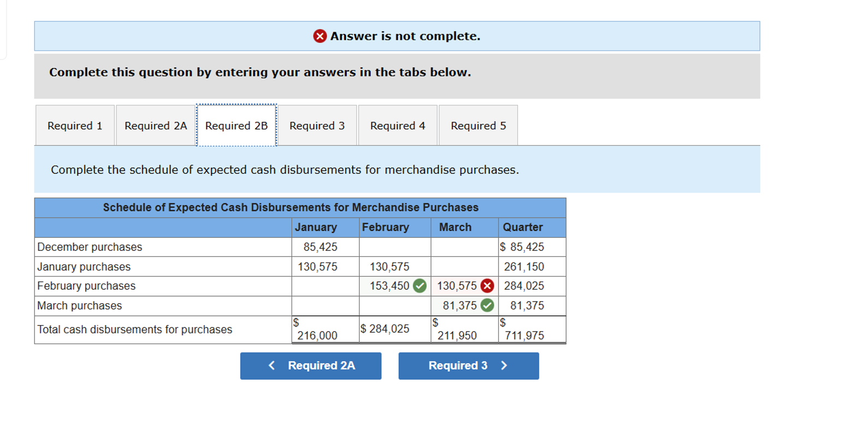Click Total cash disbursements for purchases label
This screenshot has width=868, height=426.
[x=135, y=329]
